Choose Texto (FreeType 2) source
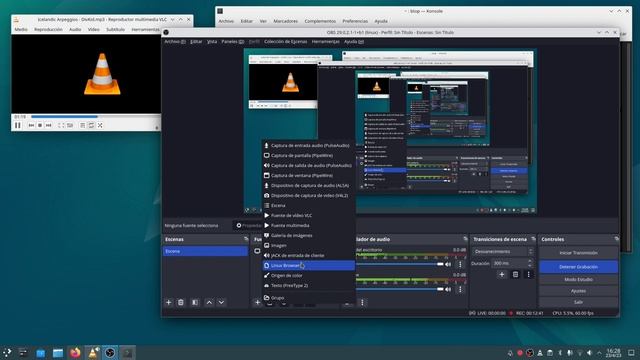The image size is (640, 360). coord(309,285)
